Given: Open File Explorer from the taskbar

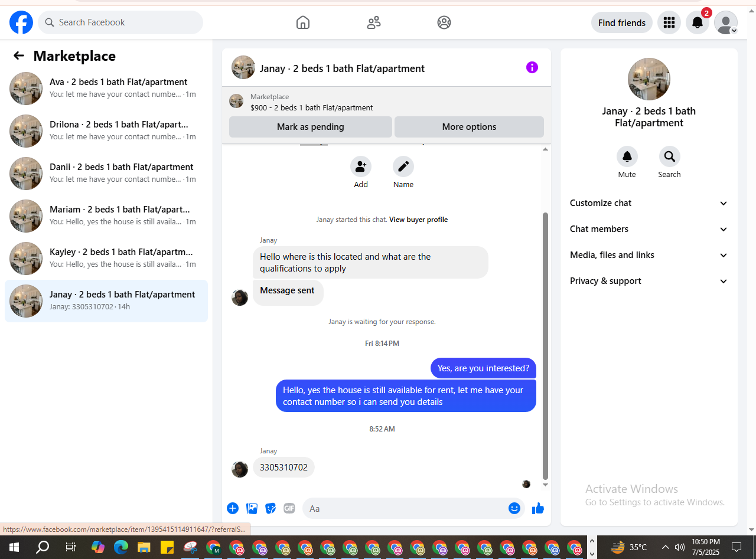Looking at the screenshot, I should [x=144, y=547].
